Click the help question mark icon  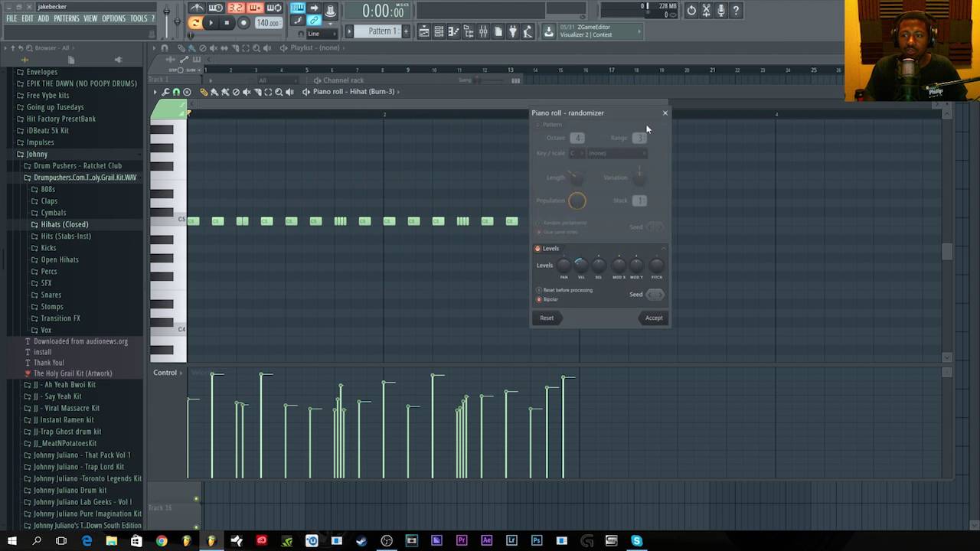click(736, 11)
